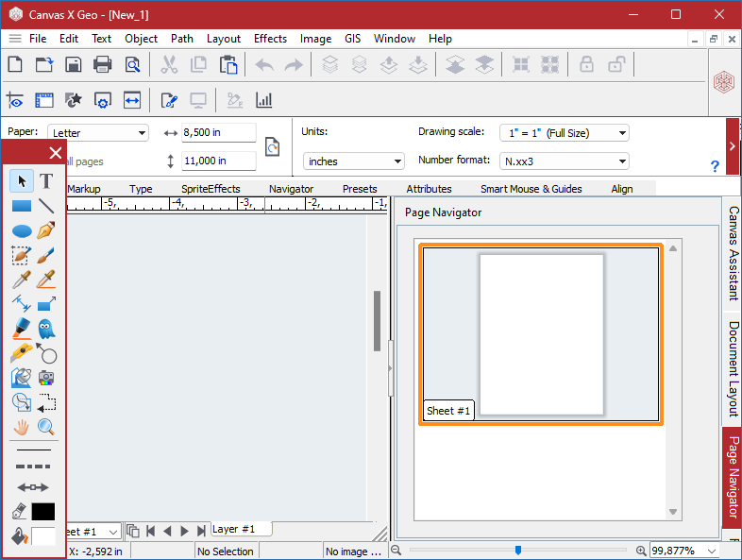Open the GIS menu
This screenshot has width=742, height=560.
click(x=352, y=39)
